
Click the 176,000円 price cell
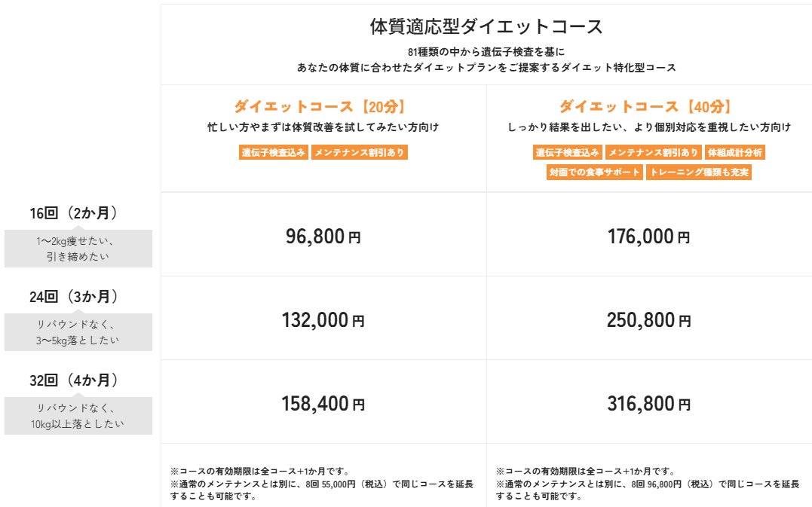[648, 237]
